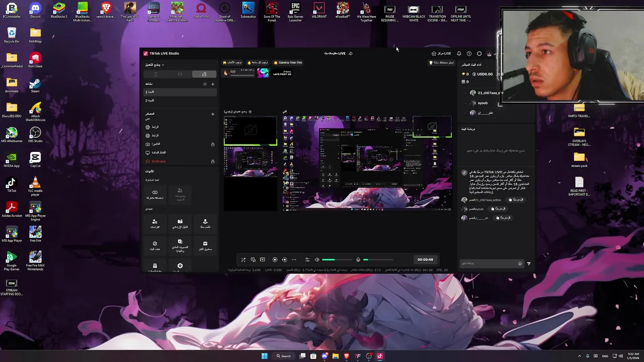
Task: Open File Explorer from the taskbar
Action: click(x=336, y=356)
